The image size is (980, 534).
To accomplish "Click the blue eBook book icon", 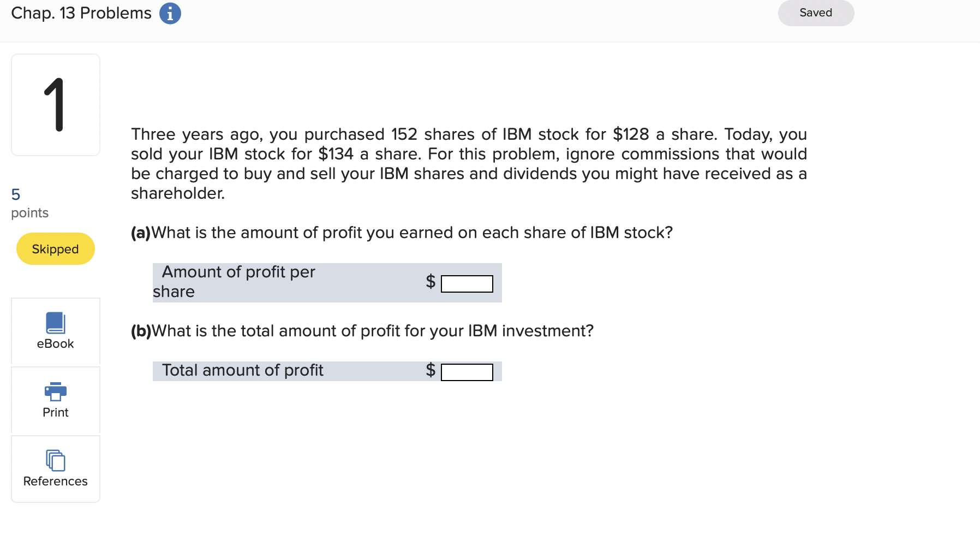I will [x=55, y=323].
